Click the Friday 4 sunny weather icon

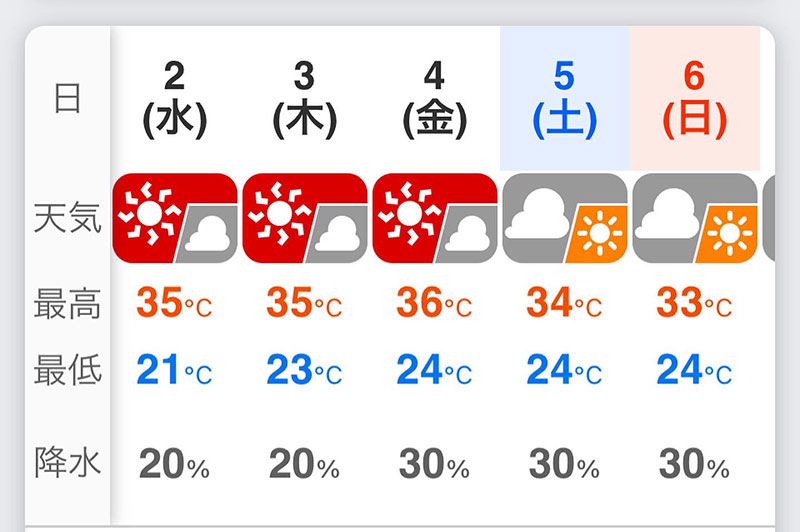[x=435, y=218]
